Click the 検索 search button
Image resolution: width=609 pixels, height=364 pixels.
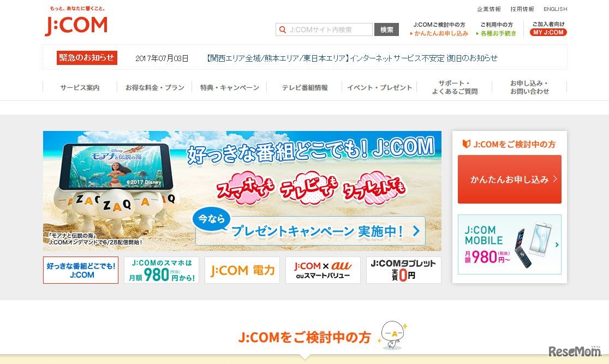386,29
